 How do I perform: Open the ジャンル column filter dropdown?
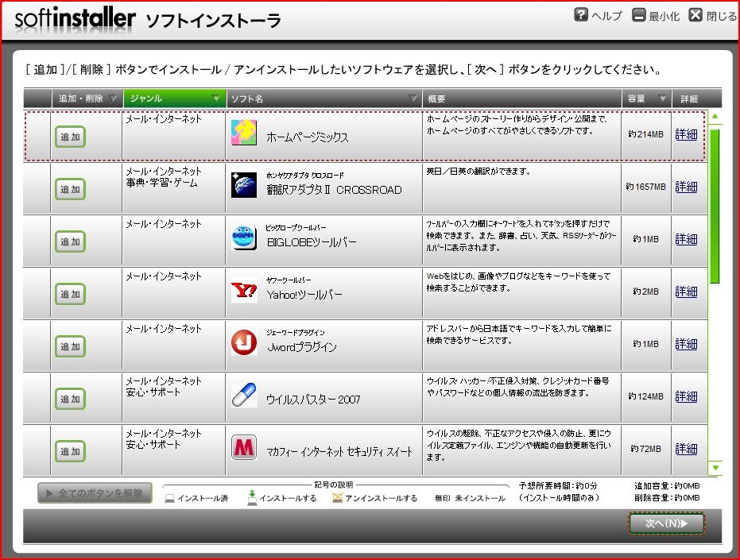tap(216, 98)
